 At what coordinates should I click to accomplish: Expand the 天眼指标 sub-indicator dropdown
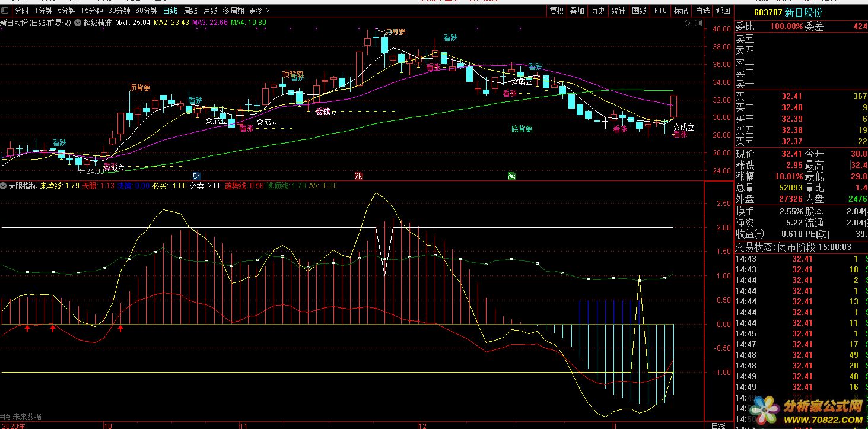click(4, 185)
